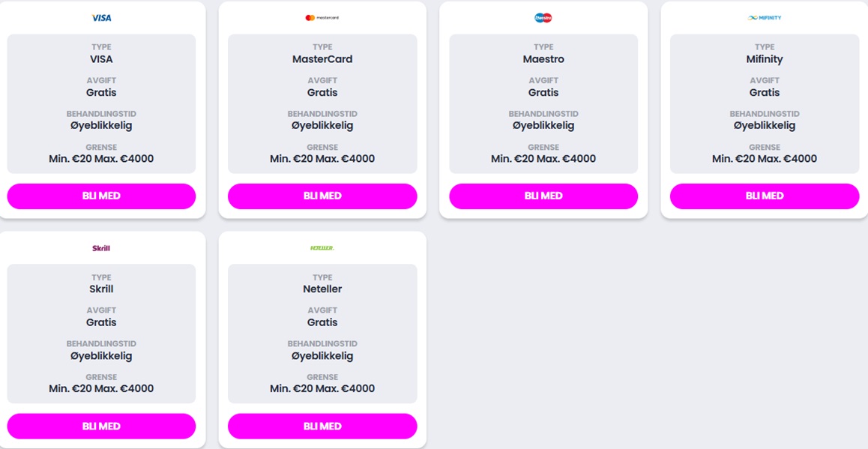Select the VISA type text
The image size is (868, 449).
coord(101,59)
